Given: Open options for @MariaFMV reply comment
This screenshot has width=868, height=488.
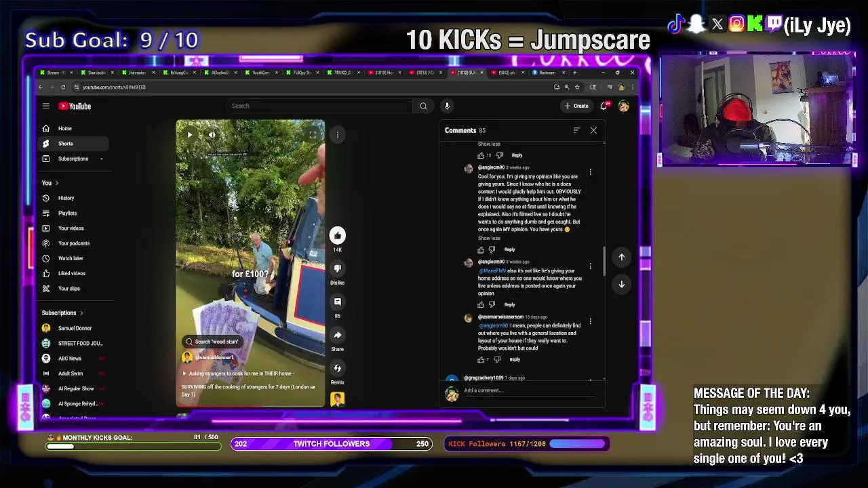Looking at the screenshot, I should [591, 266].
